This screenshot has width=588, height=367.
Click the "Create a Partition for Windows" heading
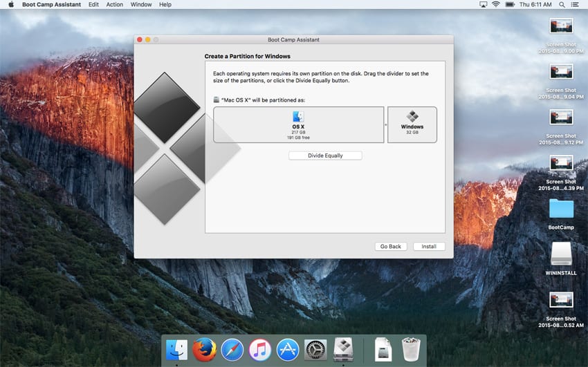[x=248, y=56]
